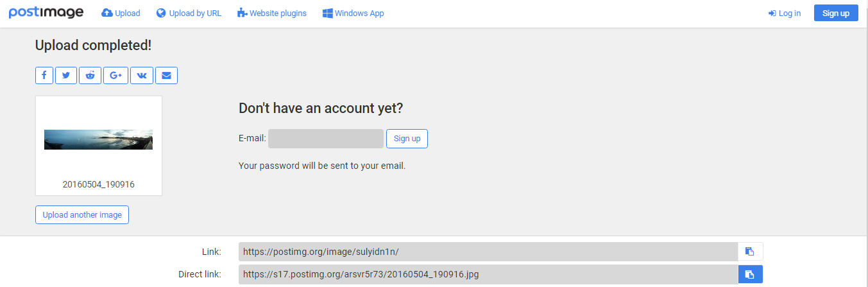Click Sign up button beside E-mail field
Screen dimensions: 868x287
pos(407,139)
